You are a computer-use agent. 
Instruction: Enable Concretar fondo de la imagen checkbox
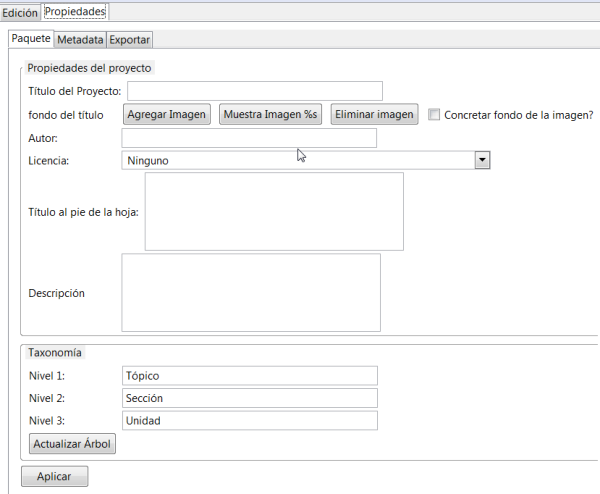434,115
